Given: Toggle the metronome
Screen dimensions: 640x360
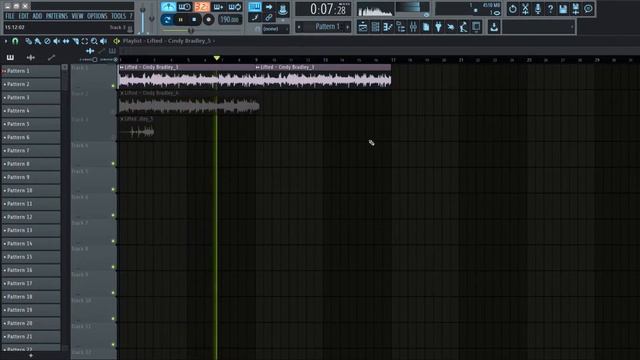Looking at the screenshot, I should click(168, 7).
